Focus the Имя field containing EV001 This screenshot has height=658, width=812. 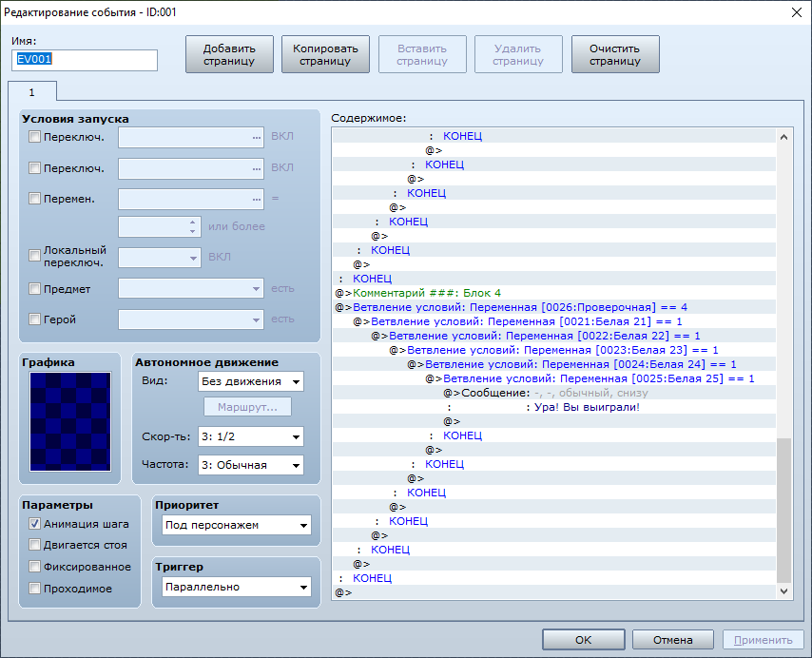click(85, 60)
